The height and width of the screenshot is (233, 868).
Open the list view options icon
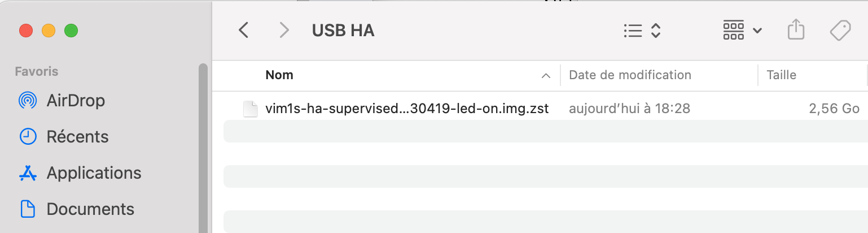[x=633, y=30]
